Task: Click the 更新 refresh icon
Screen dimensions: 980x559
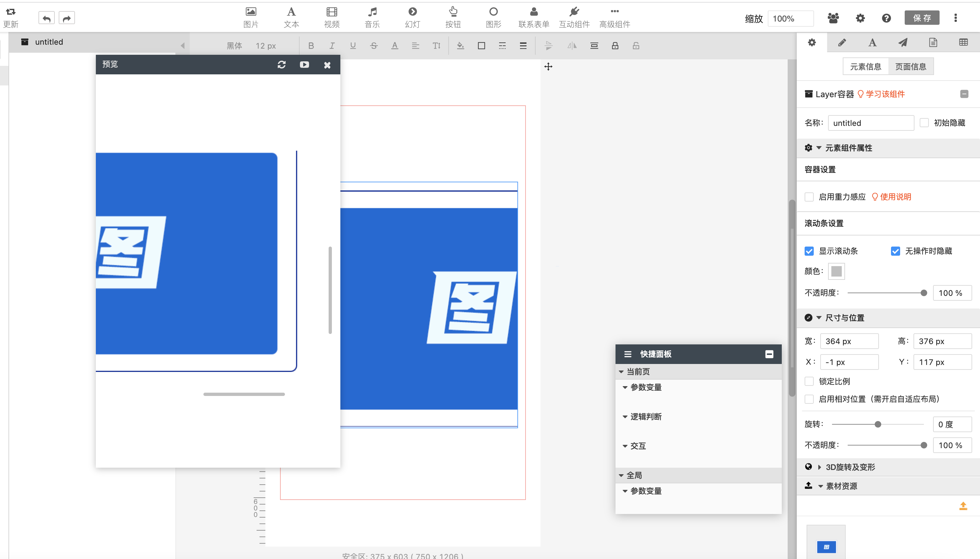Action: (x=11, y=17)
